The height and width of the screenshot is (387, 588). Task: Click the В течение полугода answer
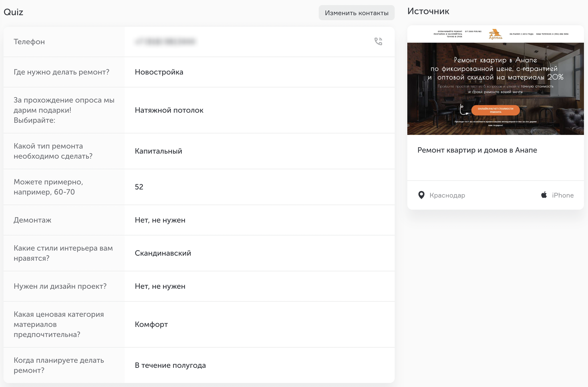(170, 365)
